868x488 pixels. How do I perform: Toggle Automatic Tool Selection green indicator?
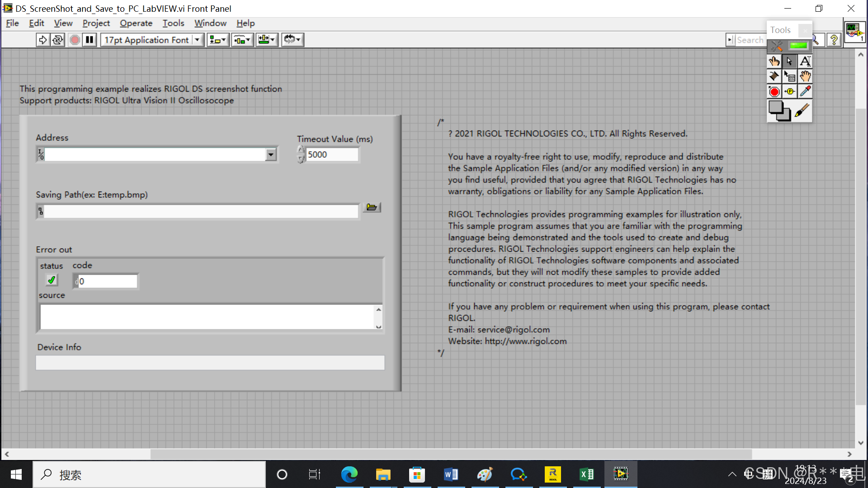798,46
